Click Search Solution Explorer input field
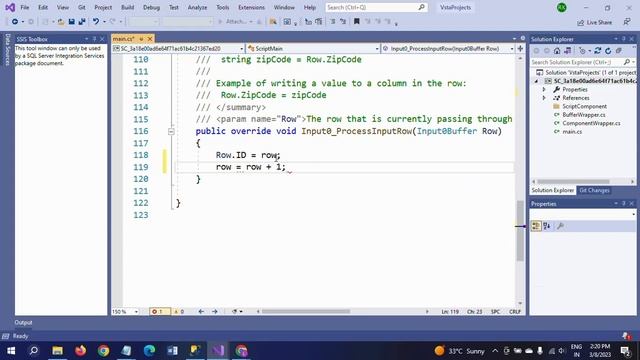This screenshot has width=640, height=360. click(577, 62)
